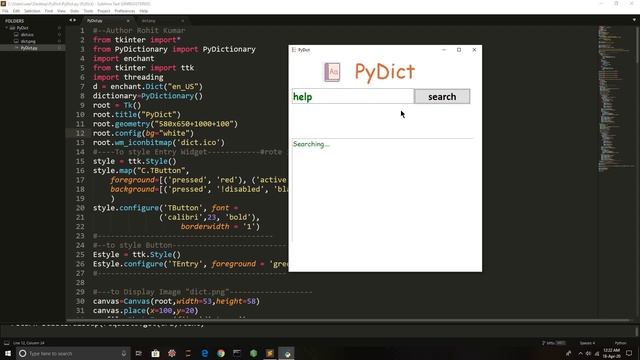
Task: Open the Find menu in Sublime Text
Action: coord(49,11)
